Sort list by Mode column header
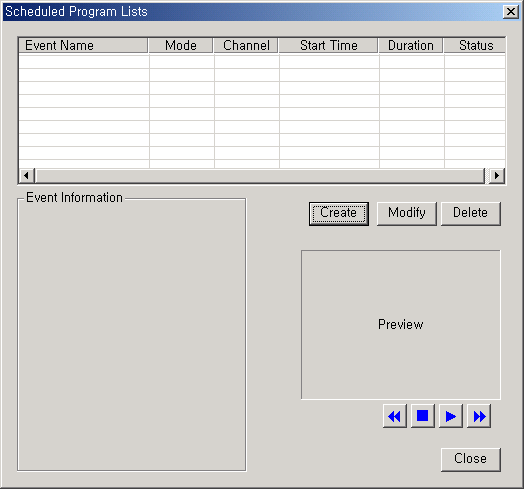The width and height of the screenshot is (524, 489). (180, 45)
